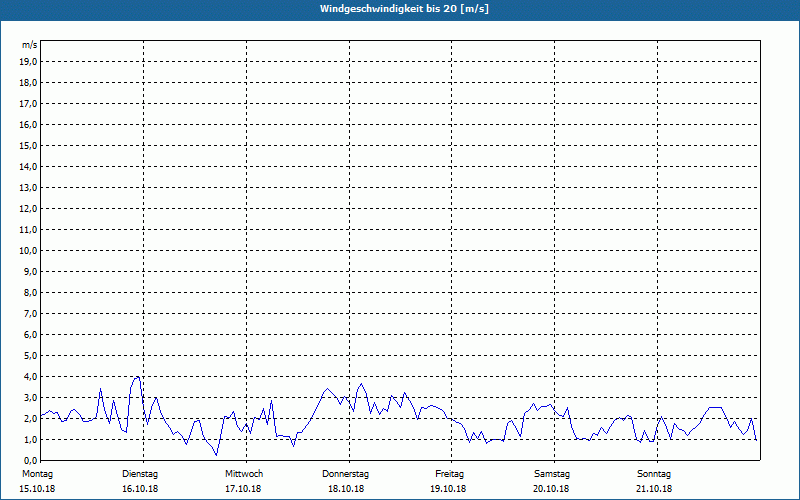Click the 9,0 y-axis label
Image resolution: width=800 pixels, height=500 pixels.
[x=30, y=271]
